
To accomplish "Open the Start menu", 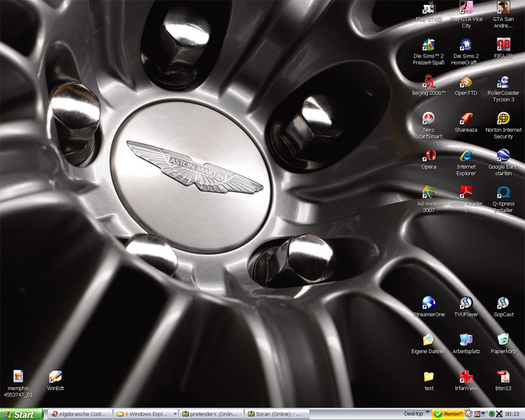I will click(22, 414).
